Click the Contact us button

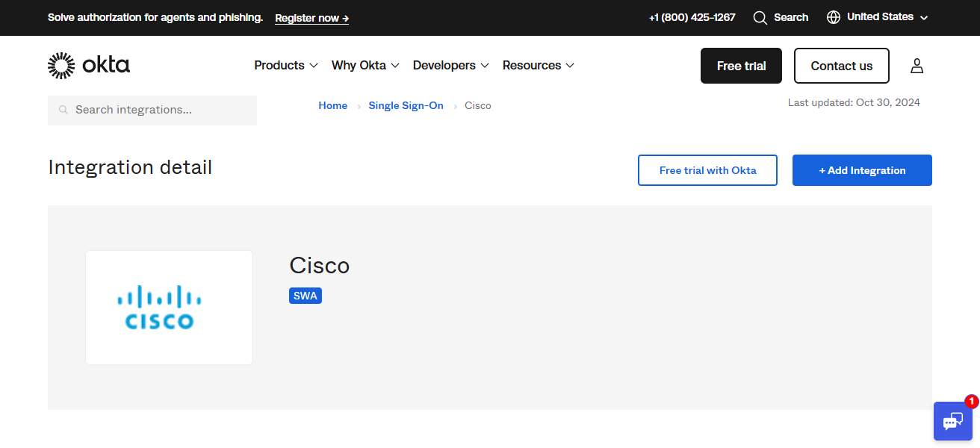pos(841,66)
